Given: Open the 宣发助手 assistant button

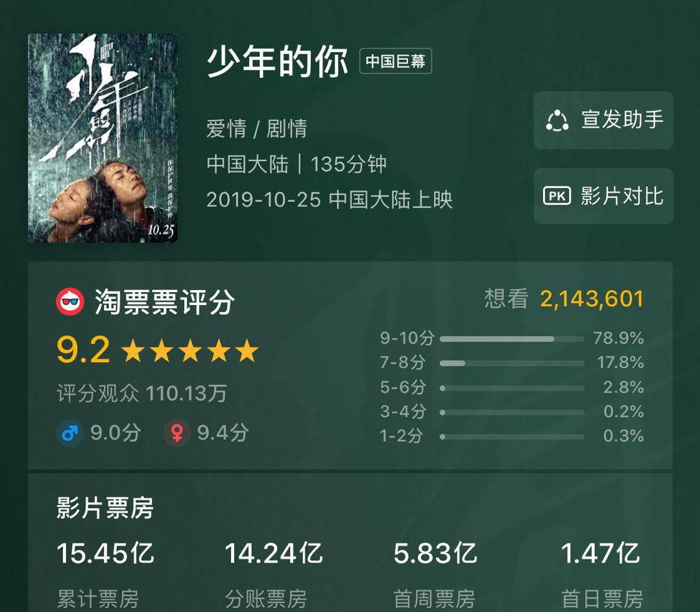Looking at the screenshot, I should (x=603, y=120).
